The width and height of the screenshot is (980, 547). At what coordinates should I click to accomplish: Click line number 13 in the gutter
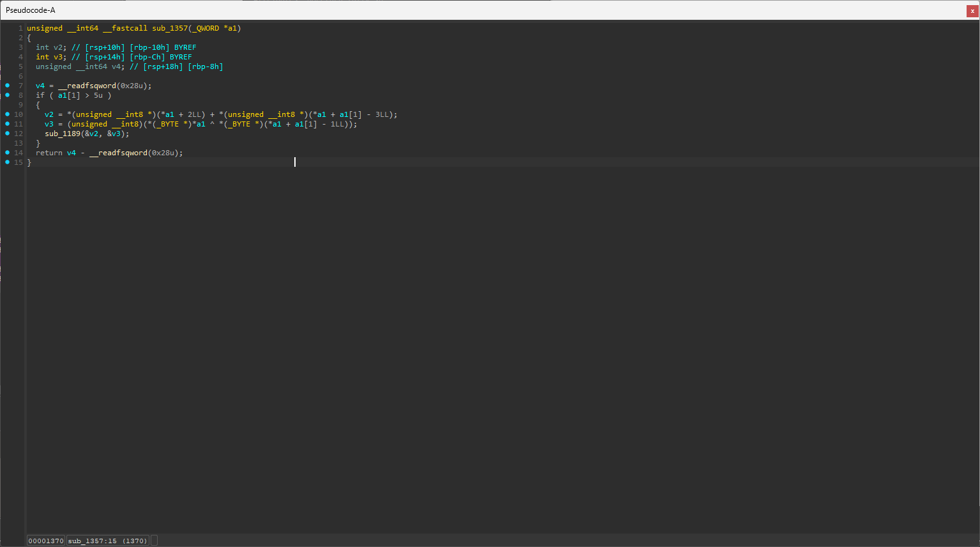[19, 143]
